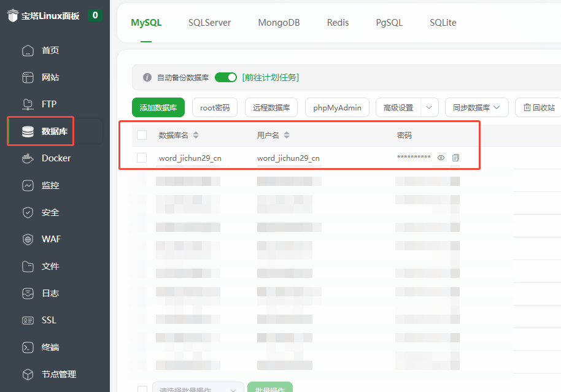Sort by 数据库名 column arrows
This screenshot has height=392, width=561.
pyautogui.click(x=196, y=135)
